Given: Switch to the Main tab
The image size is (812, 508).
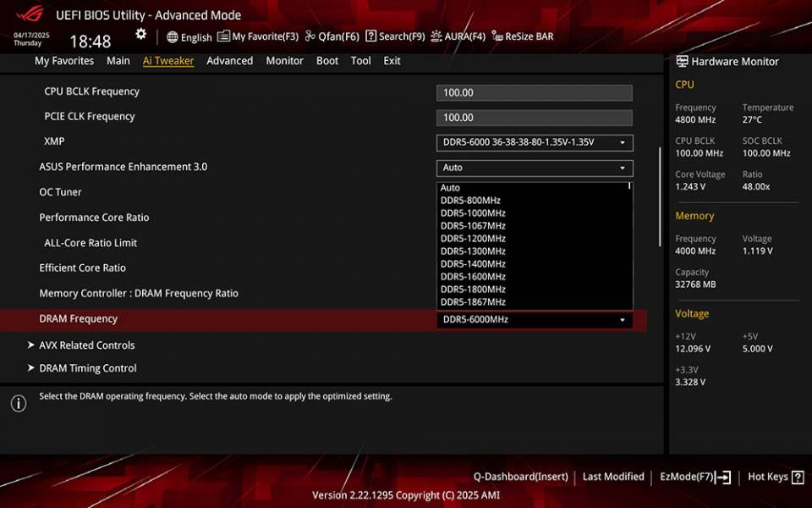Looking at the screenshot, I should (x=118, y=61).
